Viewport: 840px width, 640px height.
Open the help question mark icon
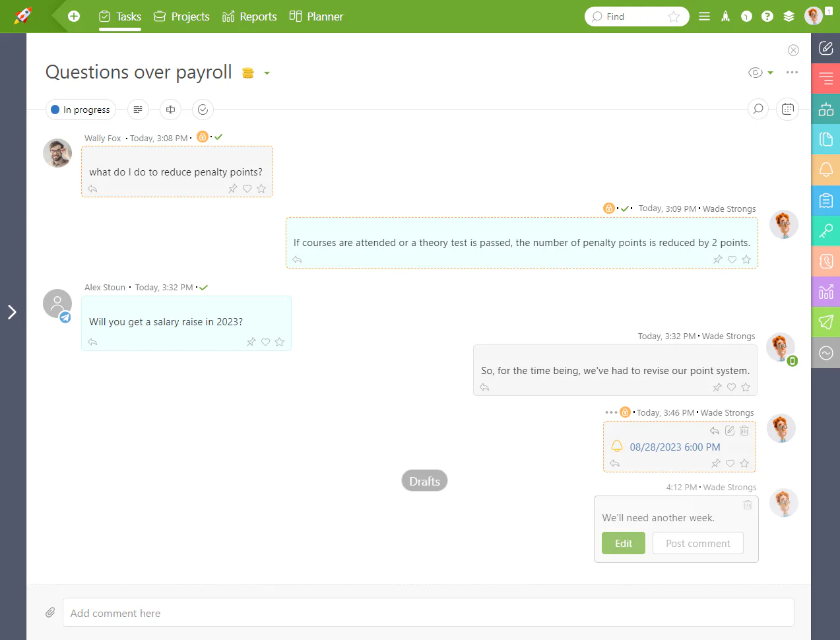click(x=767, y=16)
